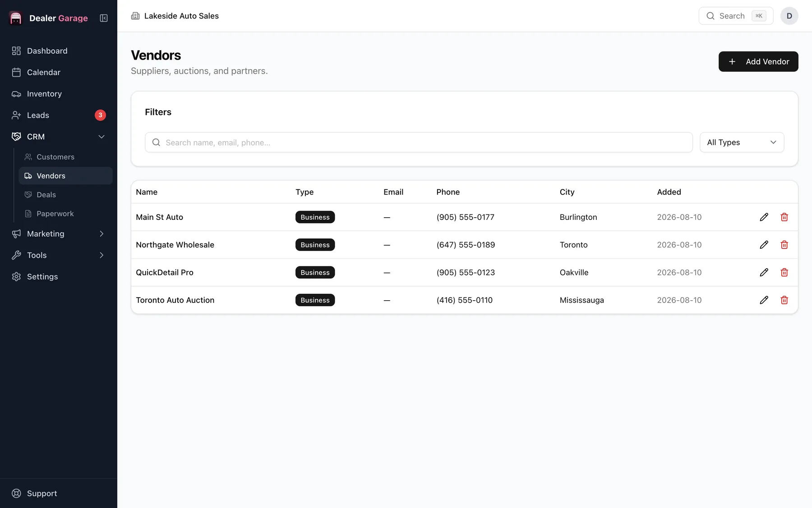Click the Added column header
This screenshot has width=812, height=508.
[669, 192]
